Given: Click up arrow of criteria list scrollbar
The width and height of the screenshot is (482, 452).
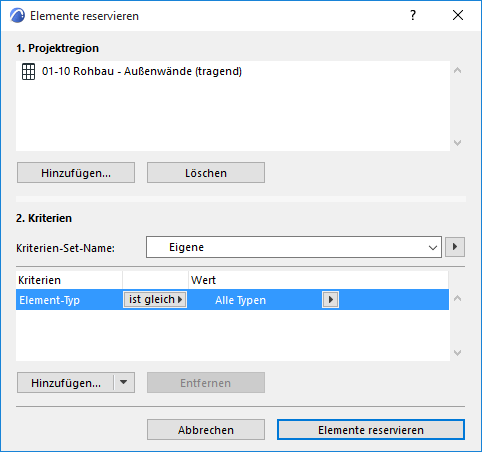Looking at the screenshot, I should point(458,298).
